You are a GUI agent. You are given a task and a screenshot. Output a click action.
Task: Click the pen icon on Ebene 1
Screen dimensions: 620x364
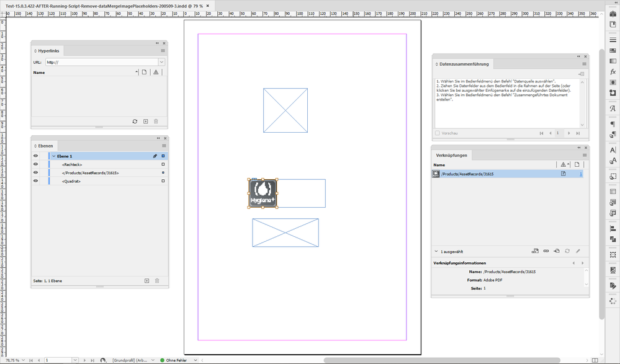(155, 156)
